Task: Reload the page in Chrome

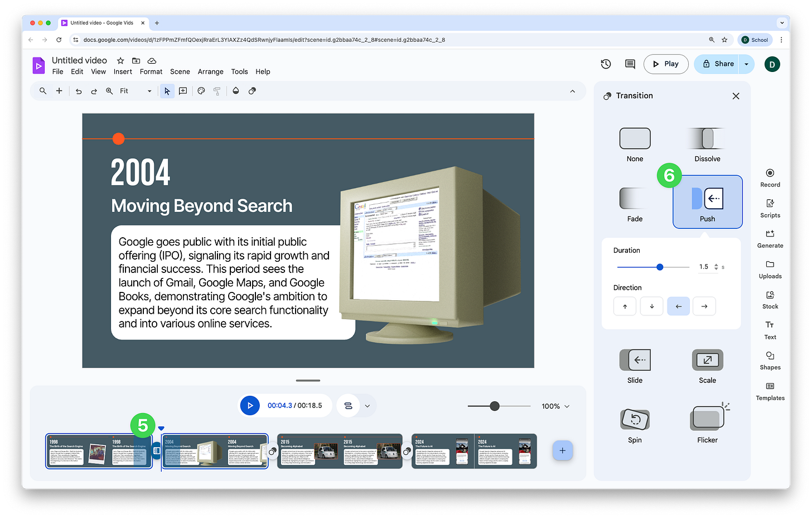Action: click(59, 40)
